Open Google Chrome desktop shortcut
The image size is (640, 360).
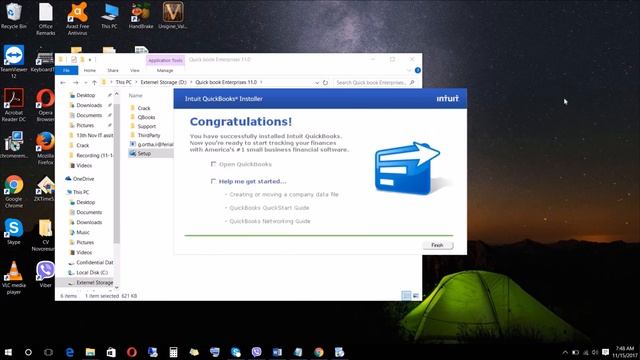tap(14, 192)
